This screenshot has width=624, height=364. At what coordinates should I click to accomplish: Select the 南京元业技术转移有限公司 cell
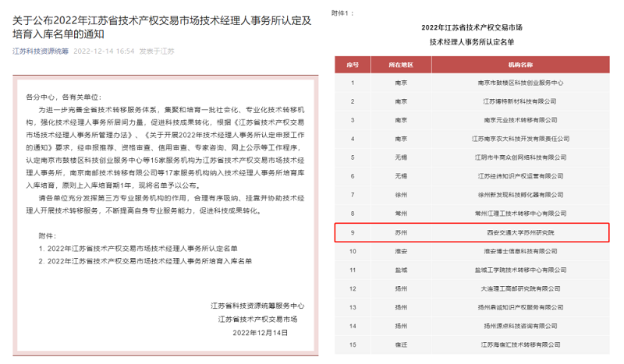click(x=520, y=120)
